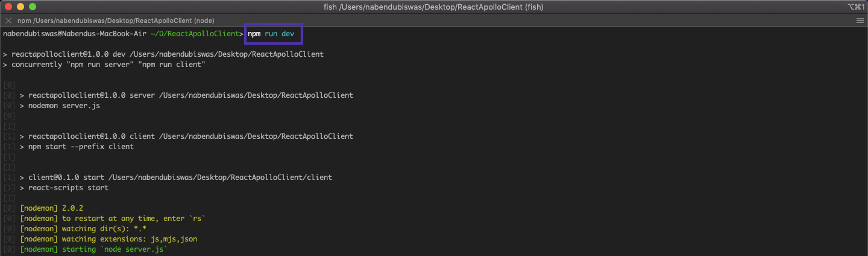The height and width of the screenshot is (256, 868).
Task: Click the nodemon server.js line
Action: pyautogui.click(x=64, y=106)
